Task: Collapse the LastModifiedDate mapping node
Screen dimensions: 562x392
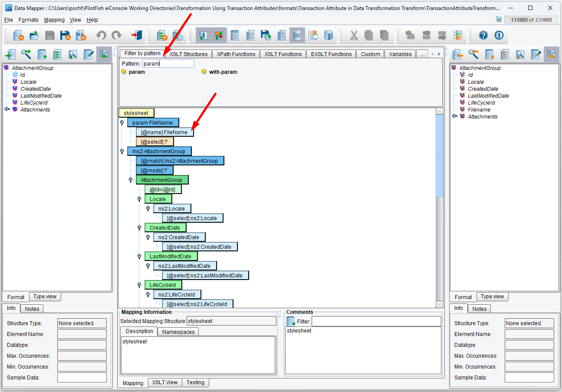Action: pos(139,257)
